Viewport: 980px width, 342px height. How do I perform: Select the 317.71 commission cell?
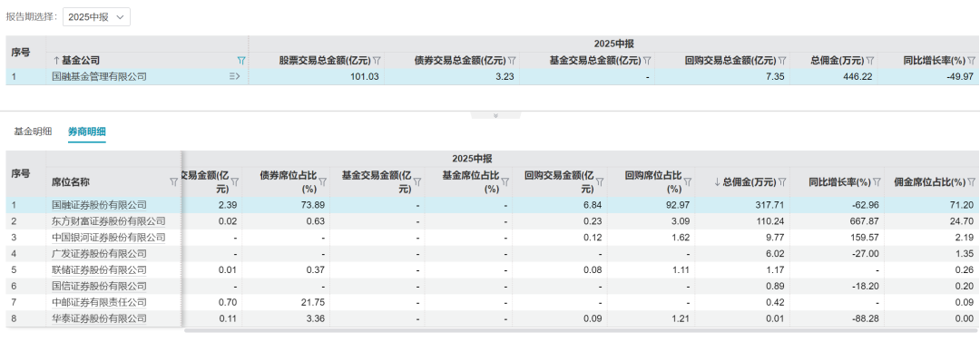click(769, 204)
